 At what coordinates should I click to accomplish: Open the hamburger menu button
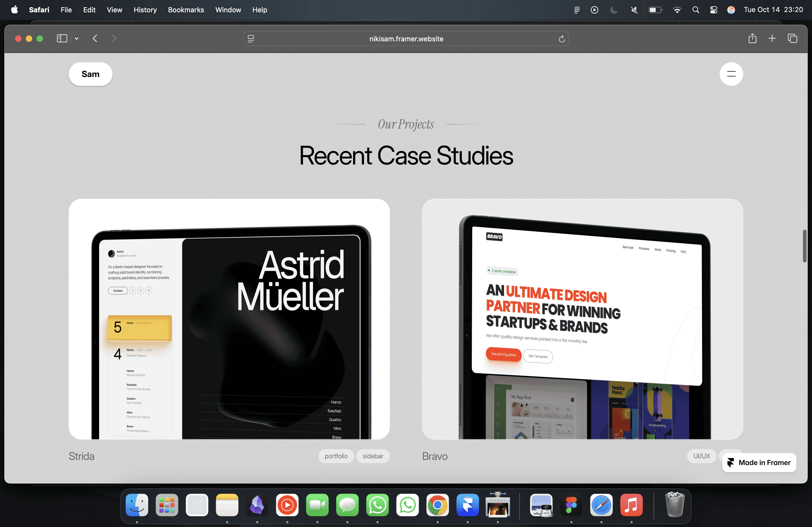pyautogui.click(x=731, y=74)
